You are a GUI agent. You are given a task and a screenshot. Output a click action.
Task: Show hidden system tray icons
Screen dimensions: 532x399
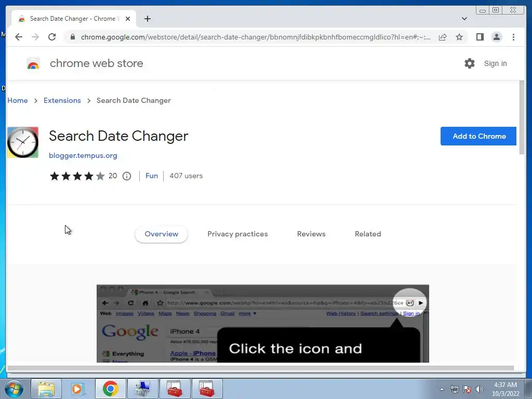tap(442, 389)
